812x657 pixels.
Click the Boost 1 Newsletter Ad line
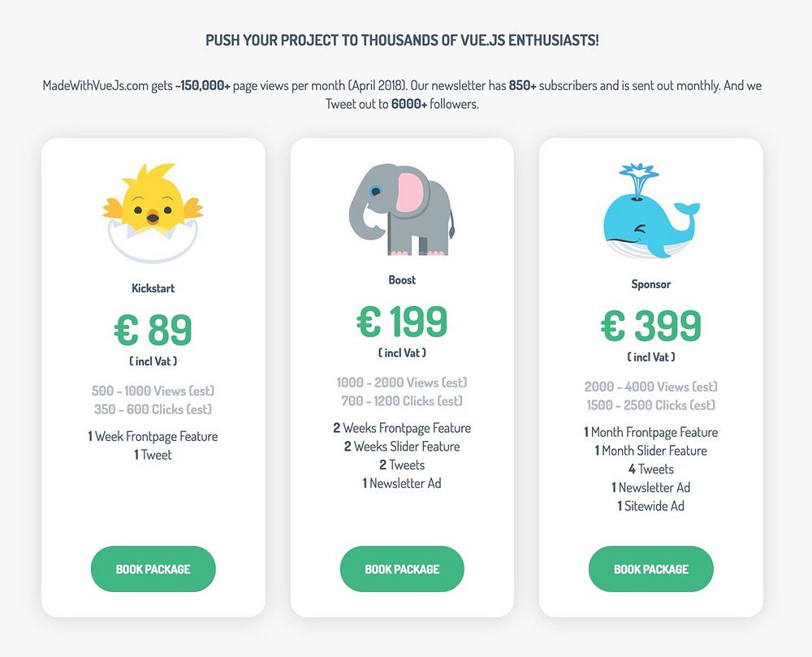click(x=402, y=483)
